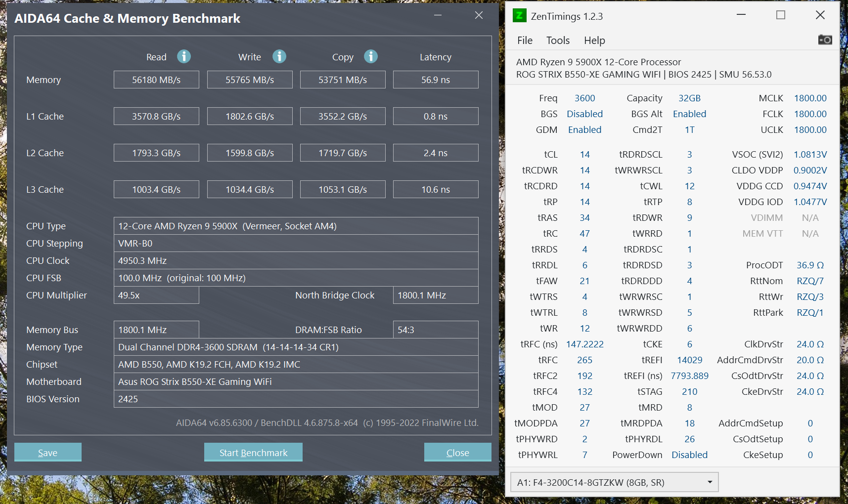Click Start Benchmark in AIDA64

point(253,452)
